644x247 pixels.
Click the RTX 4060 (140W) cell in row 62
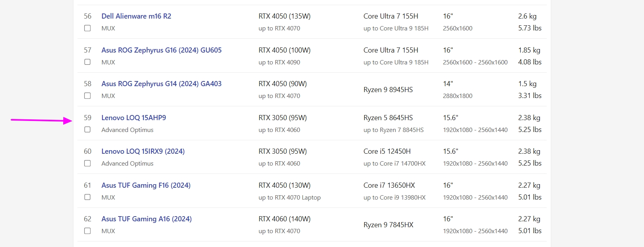[285, 219]
